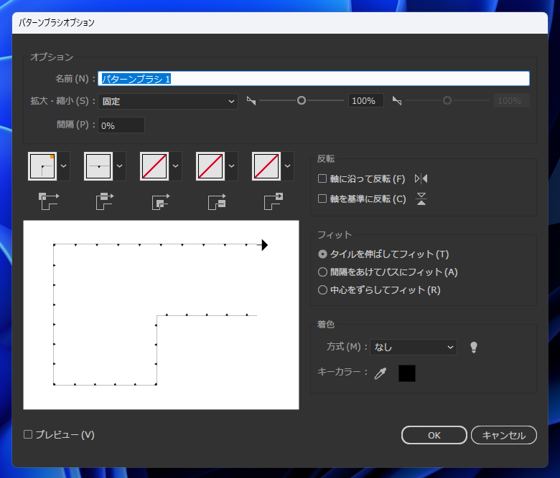Open the side tile dropdown arrow
The height and width of the screenshot is (478, 560).
click(120, 166)
